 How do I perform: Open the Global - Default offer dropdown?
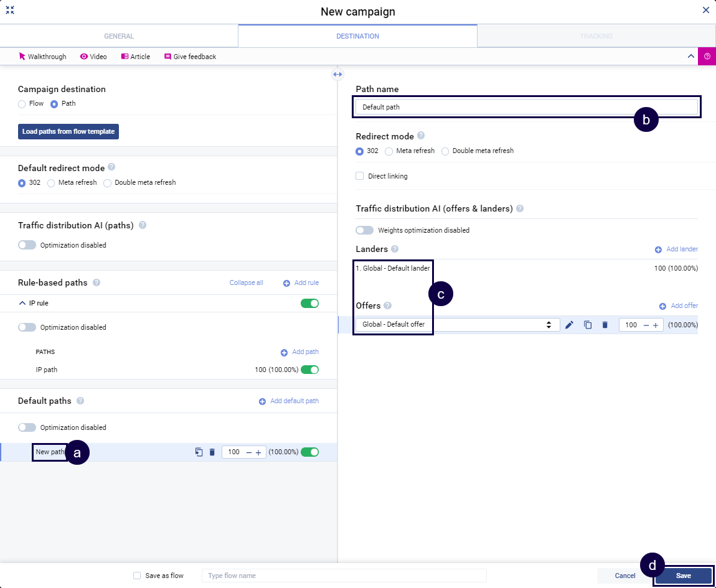(x=457, y=325)
